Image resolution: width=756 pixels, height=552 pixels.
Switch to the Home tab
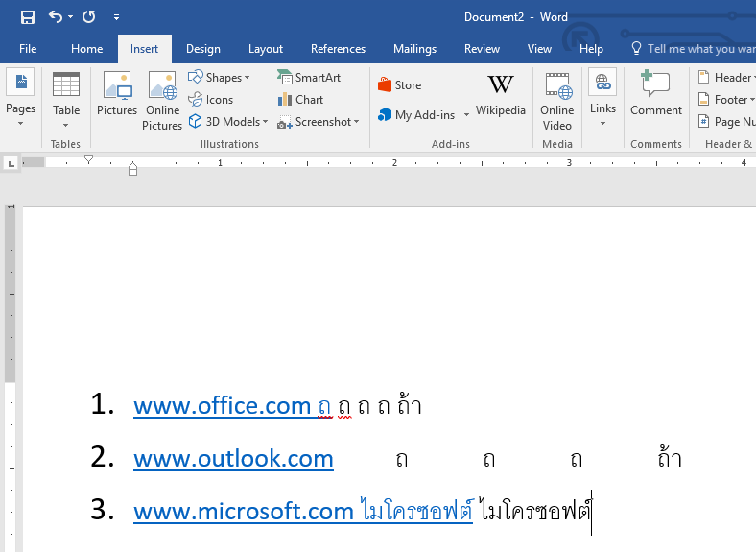86,49
